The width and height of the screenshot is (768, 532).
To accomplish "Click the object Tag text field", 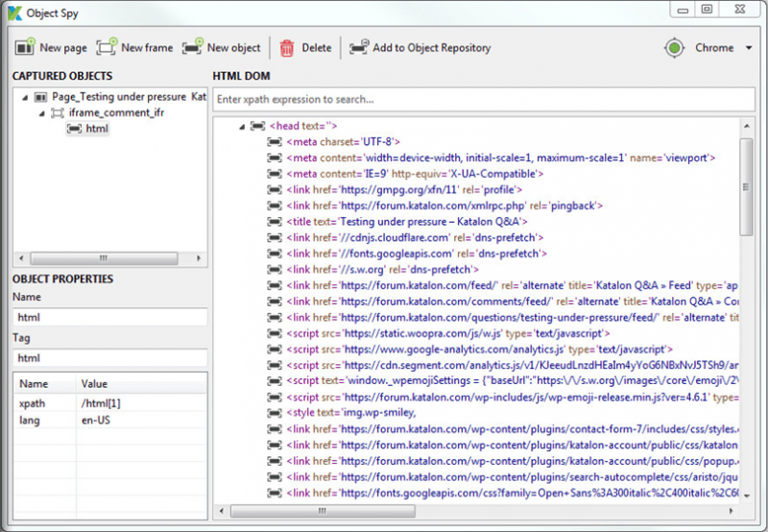I will coord(108,357).
